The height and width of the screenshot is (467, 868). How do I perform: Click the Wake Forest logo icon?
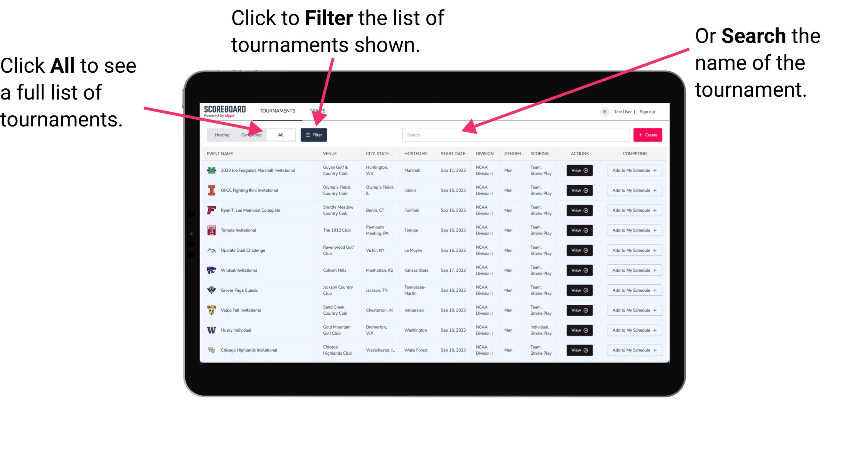[x=212, y=350]
